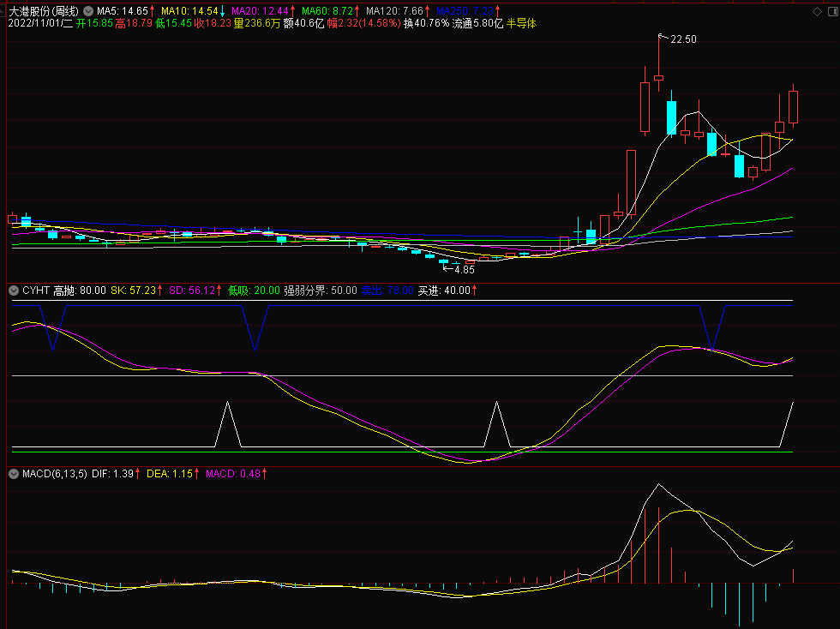The height and width of the screenshot is (629, 840).
Task: Open the MACD(6,13,5) indicator dropdown chevron
Action: tap(14, 474)
